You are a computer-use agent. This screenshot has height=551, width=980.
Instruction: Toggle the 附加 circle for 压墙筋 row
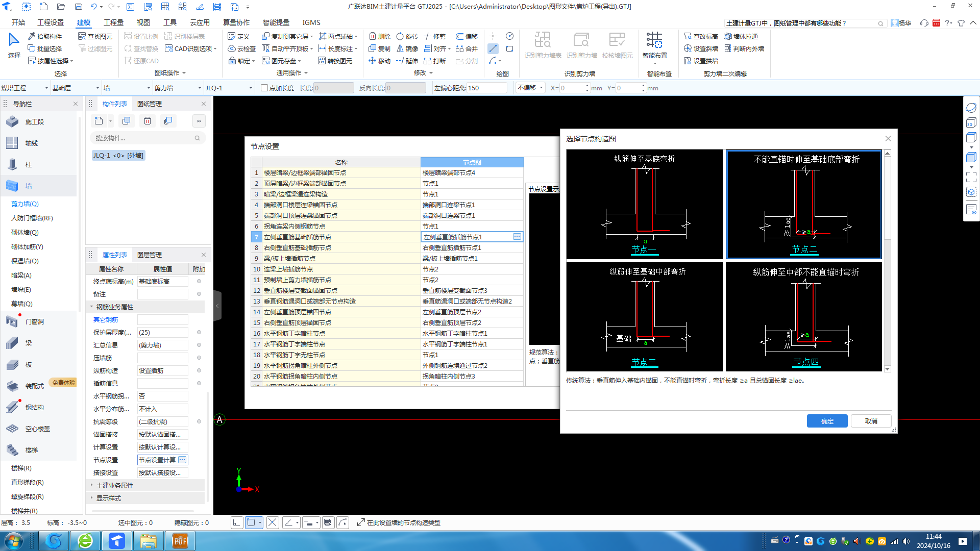pyautogui.click(x=199, y=358)
